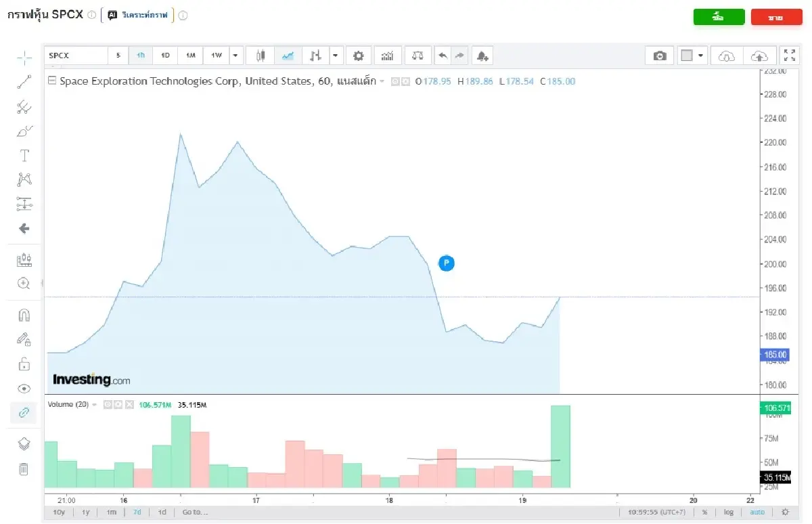Open the series legend dropdown after title
Viewport: 812px width, 524px height.
pos(382,81)
